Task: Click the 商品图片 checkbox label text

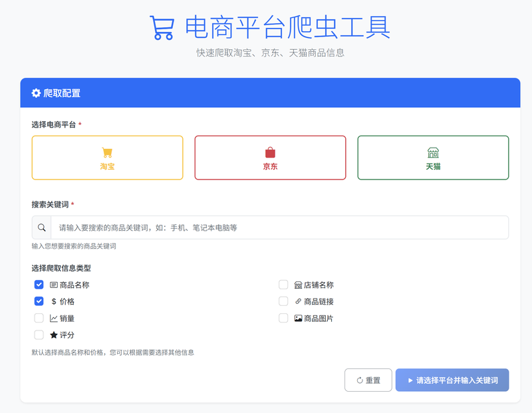Action: coord(319,319)
